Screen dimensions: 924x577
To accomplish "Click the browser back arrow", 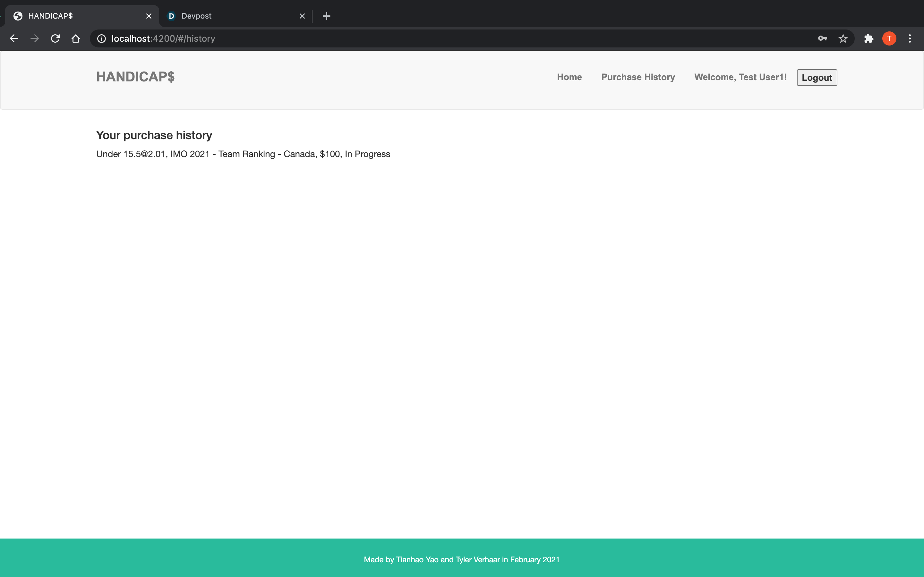I will [14, 38].
